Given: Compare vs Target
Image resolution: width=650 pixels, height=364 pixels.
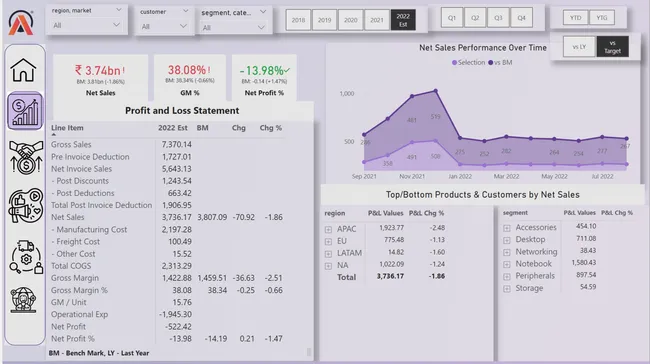Looking at the screenshot, I should tap(613, 47).
